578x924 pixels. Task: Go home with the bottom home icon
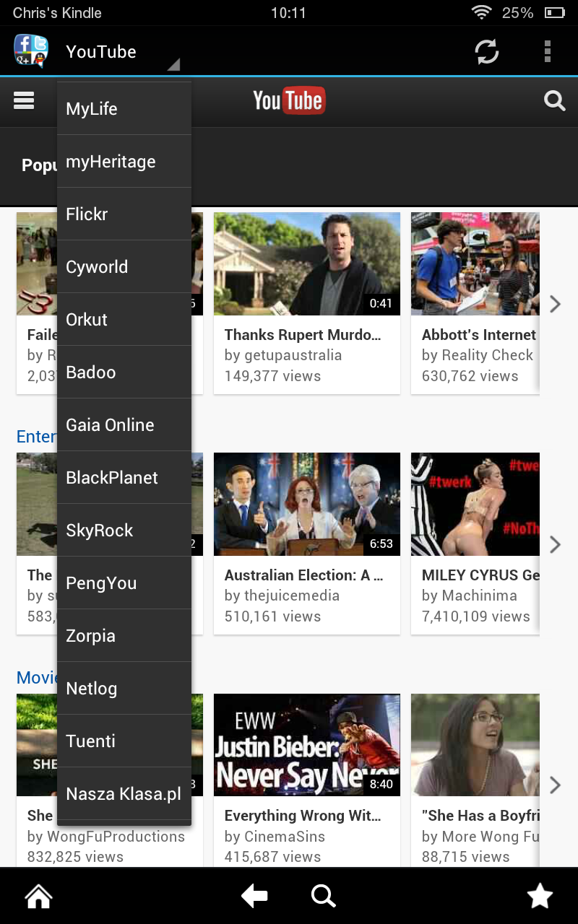38,897
